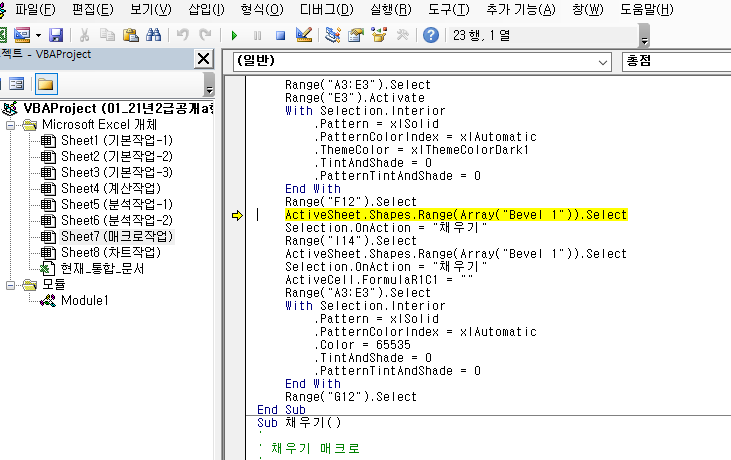Click the yellow highlighted ActiveSheet.Shapes line
Image resolution: width=731 pixels, height=460 pixels.
(456, 215)
